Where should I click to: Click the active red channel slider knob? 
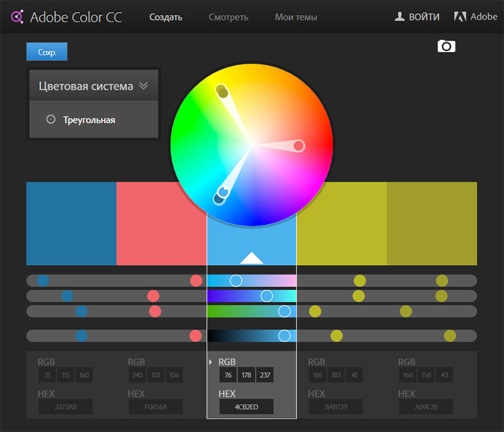236,280
